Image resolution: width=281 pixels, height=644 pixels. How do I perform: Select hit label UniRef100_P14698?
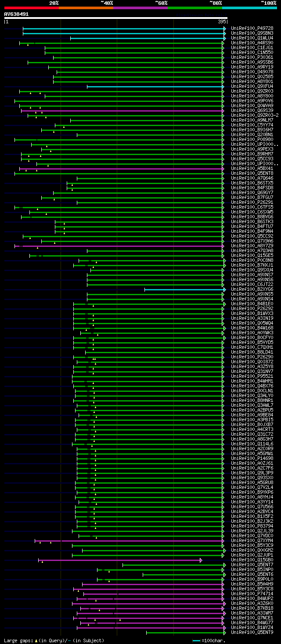(x=252, y=458)
